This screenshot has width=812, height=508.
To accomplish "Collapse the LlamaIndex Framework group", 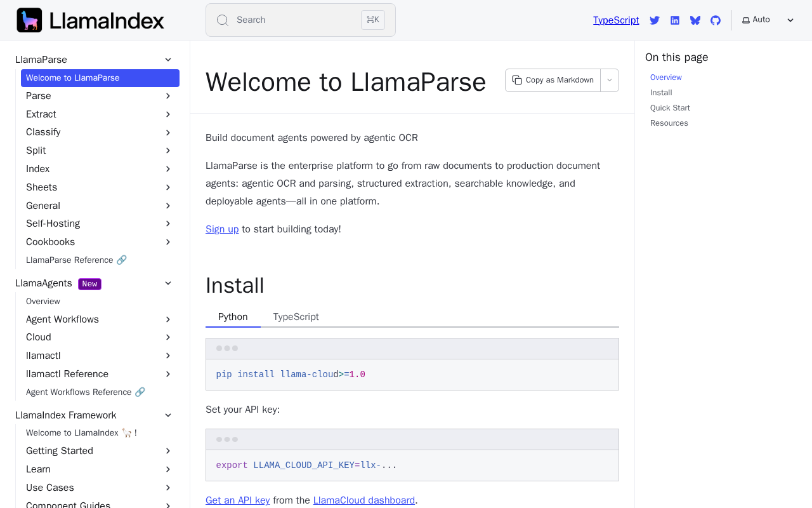I will click(x=168, y=415).
